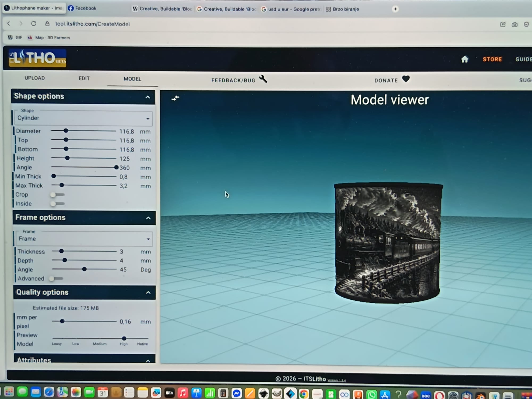Image resolution: width=532 pixels, height=399 pixels.
Task: Reload the page with the refresh icon
Action: tap(34, 24)
